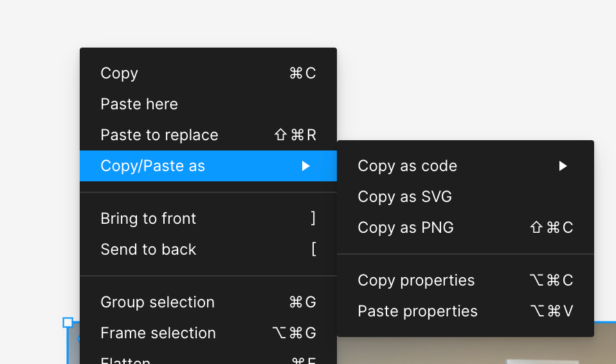Expand the arrow next to Copy as code
The image size is (616, 364).
pyautogui.click(x=563, y=166)
